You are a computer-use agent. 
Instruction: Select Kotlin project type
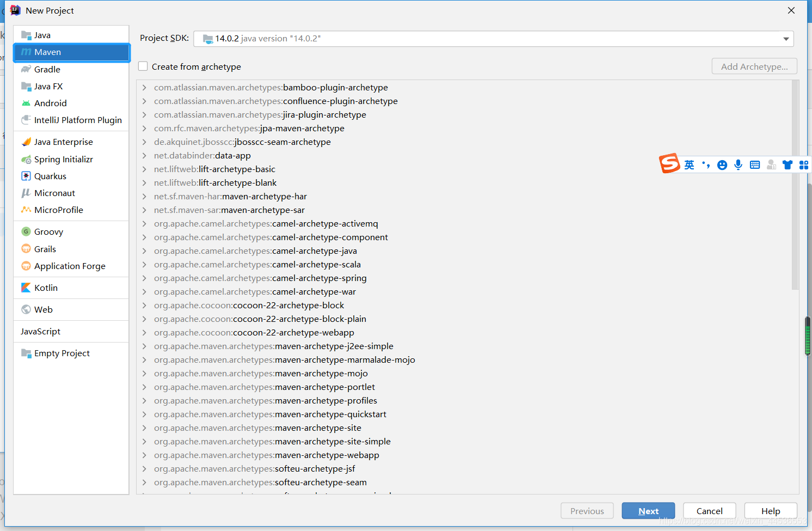pos(71,288)
